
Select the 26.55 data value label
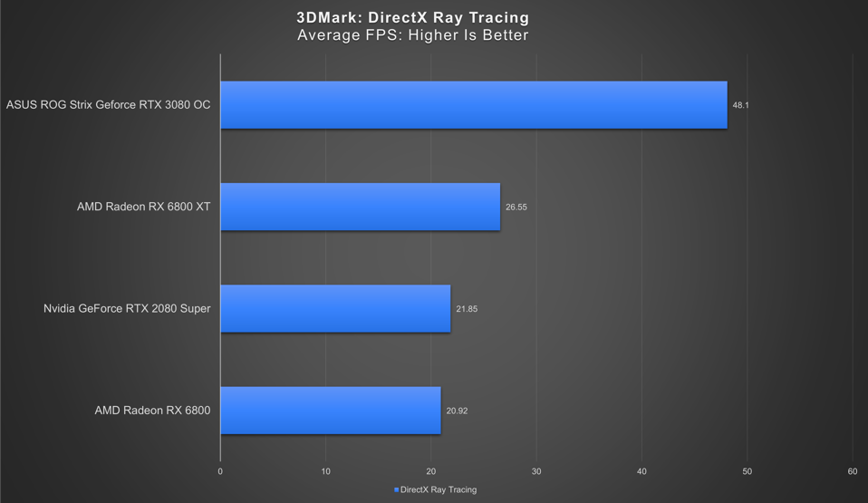click(x=516, y=208)
